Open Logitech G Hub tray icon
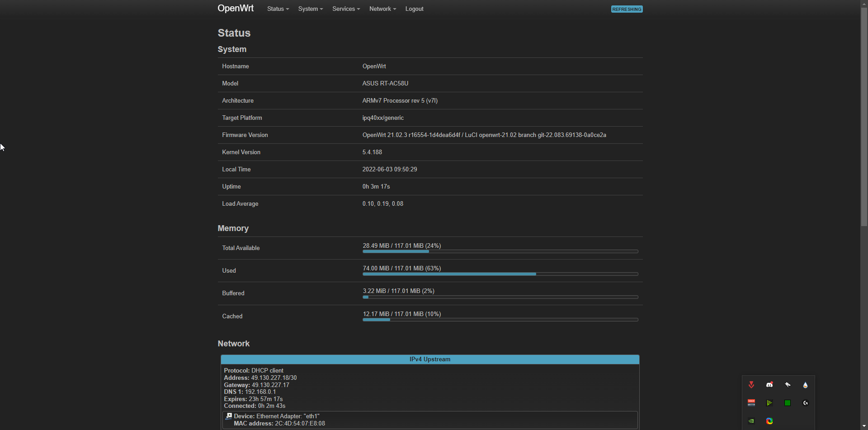 click(806, 402)
